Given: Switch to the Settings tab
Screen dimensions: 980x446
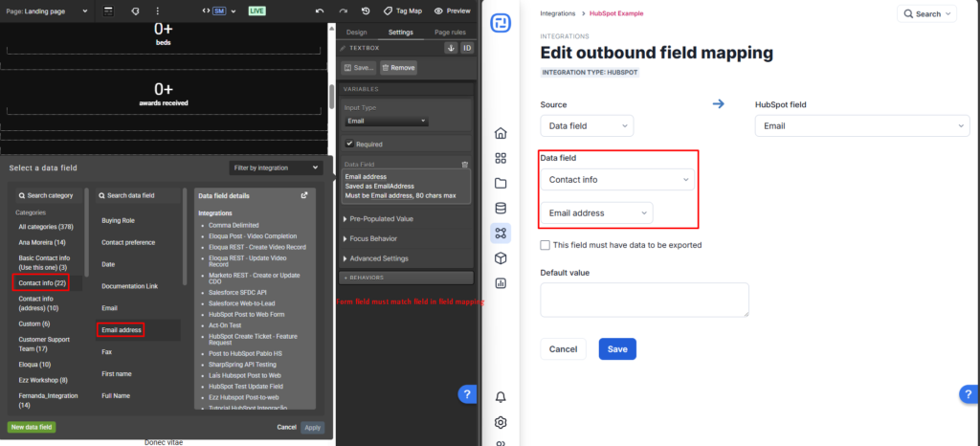Looking at the screenshot, I should click(401, 33).
